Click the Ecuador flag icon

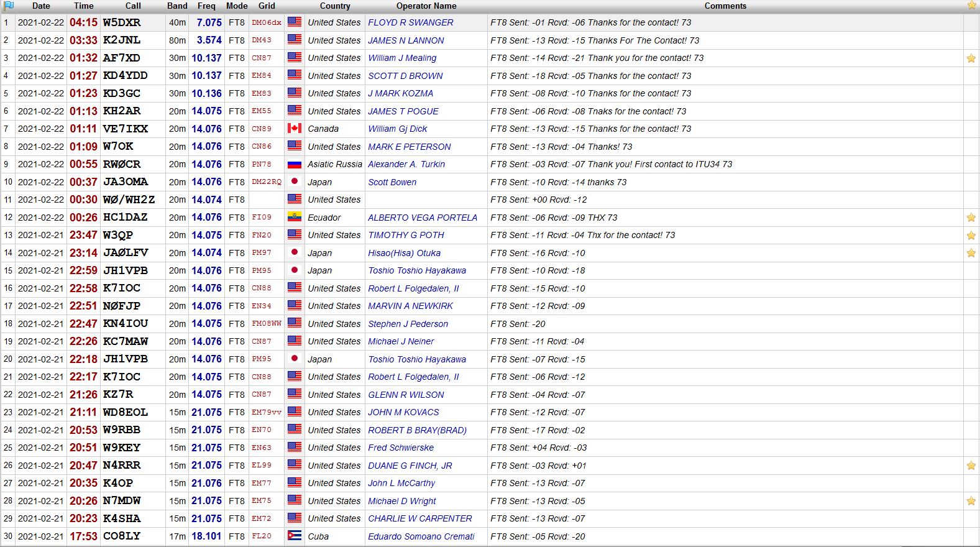(x=295, y=218)
